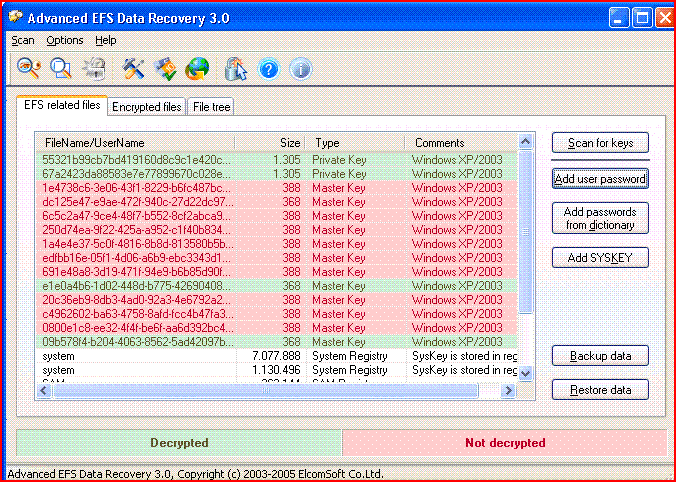Select master key row 20c36eb9-8db3-4ad0-92a3-4e6792a2...
The width and height of the screenshot is (676, 482).
[x=276, y=300]
